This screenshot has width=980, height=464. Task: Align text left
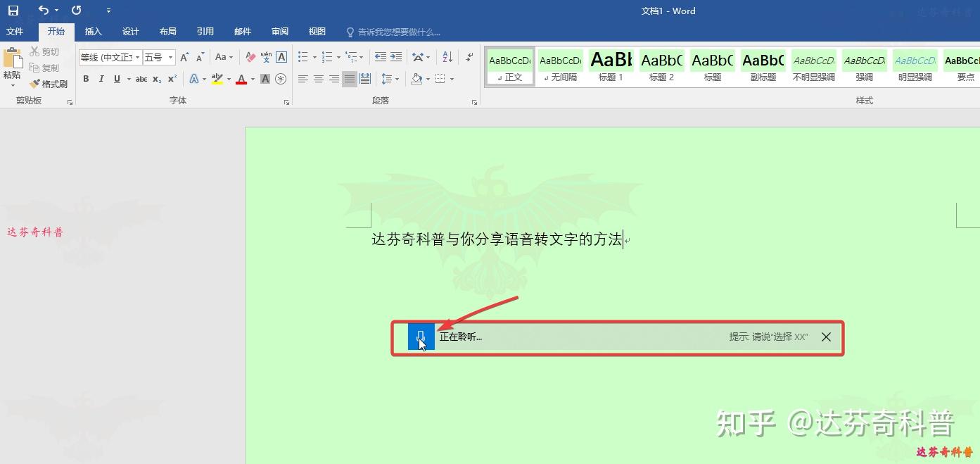pos(303,79)
